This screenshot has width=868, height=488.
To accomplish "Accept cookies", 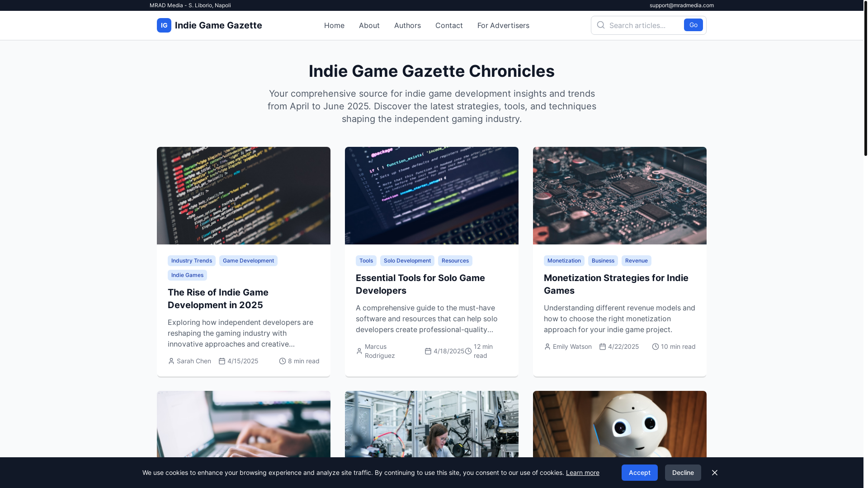I will (640, 473).
